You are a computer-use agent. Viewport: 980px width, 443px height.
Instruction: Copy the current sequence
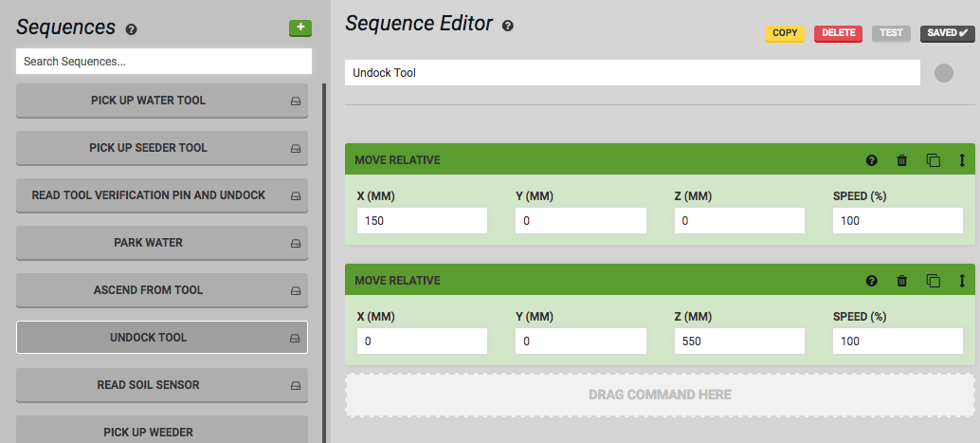[x=785, y=33]
